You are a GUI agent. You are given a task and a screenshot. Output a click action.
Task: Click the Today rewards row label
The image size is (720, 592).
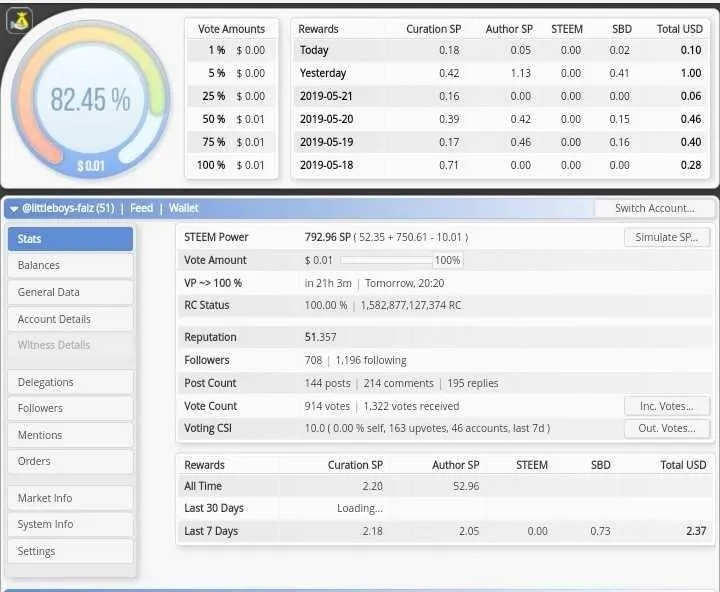[314, 50]
